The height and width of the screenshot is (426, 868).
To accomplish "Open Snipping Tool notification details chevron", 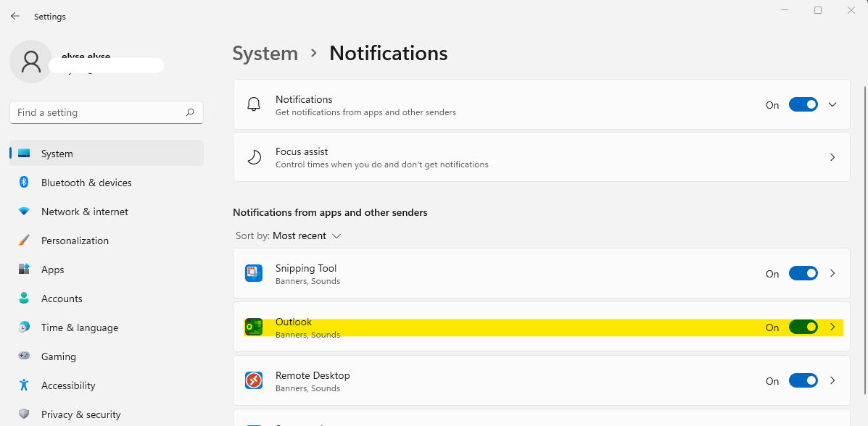I will (832, 273).
